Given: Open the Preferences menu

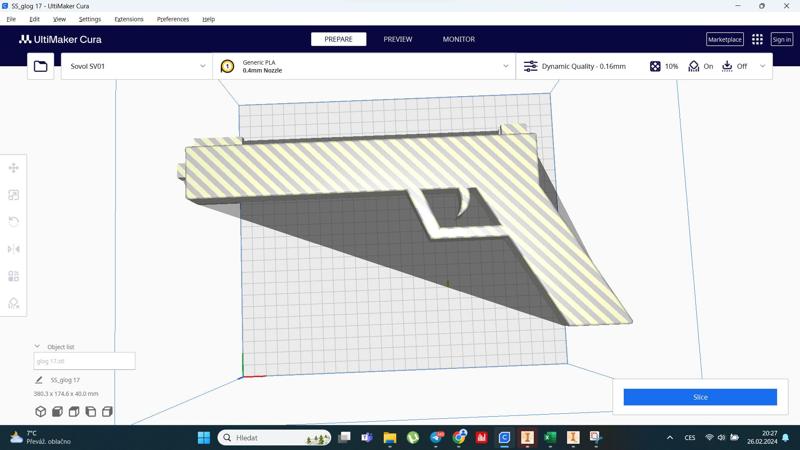Looking at the screenshot, I should 172,19.
